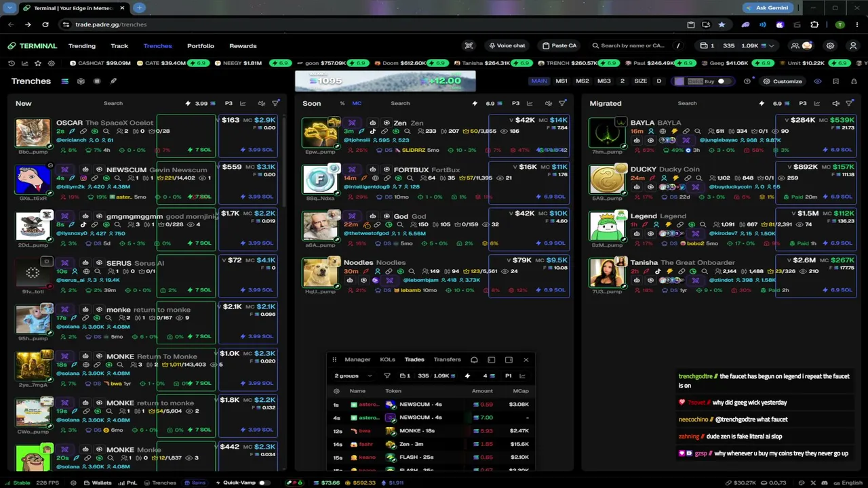Open the filter icon in the New column

[275, 104]
